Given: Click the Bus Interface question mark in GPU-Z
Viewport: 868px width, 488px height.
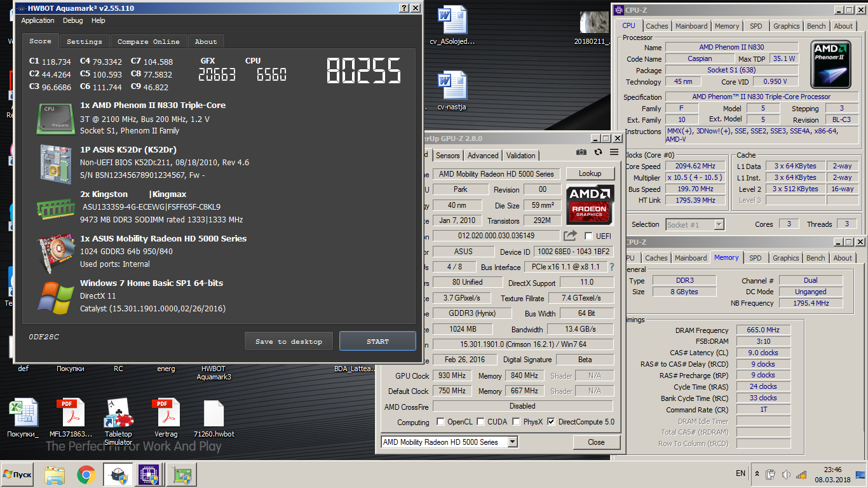Looking at the screenshot, I should pos(612,268).
